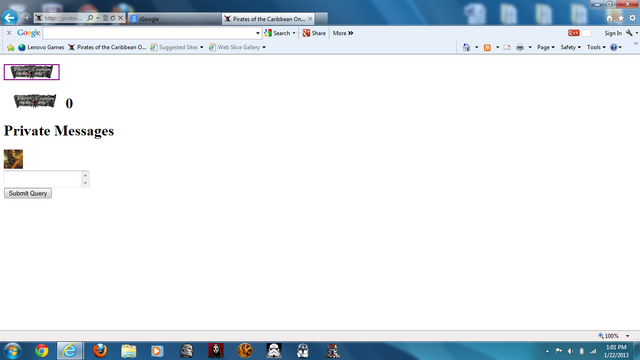Refresh the page from the address bar

pyautogui.click(x=113, y=18)
